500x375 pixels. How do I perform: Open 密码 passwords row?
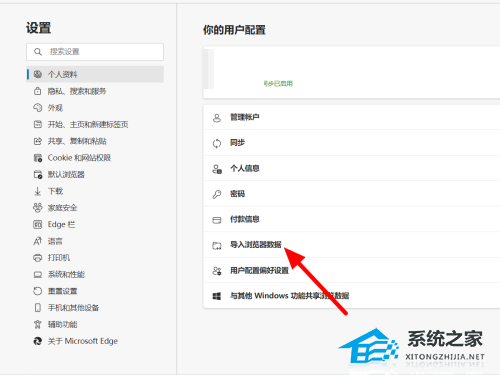coord(352,194)
